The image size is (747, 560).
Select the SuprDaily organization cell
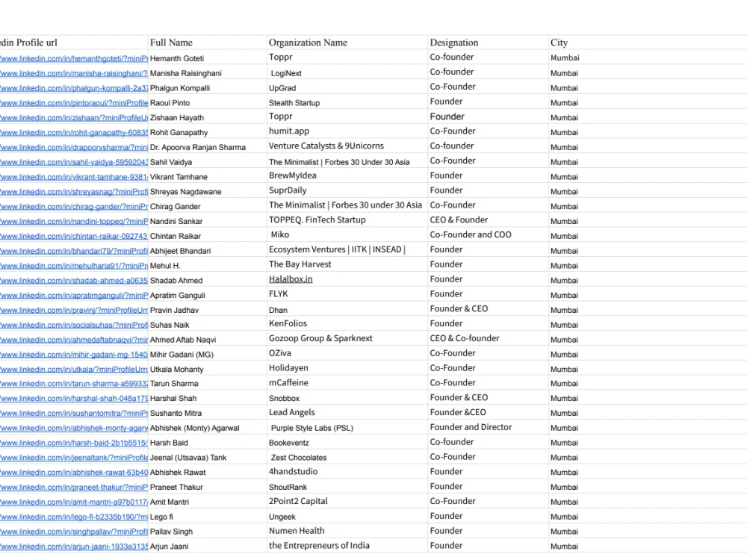(x=347, y=190)
